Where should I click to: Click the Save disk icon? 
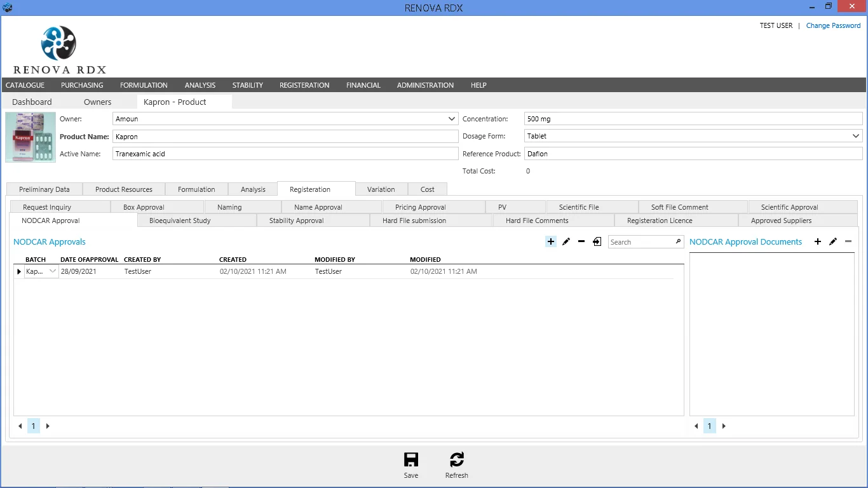point(411,460)
